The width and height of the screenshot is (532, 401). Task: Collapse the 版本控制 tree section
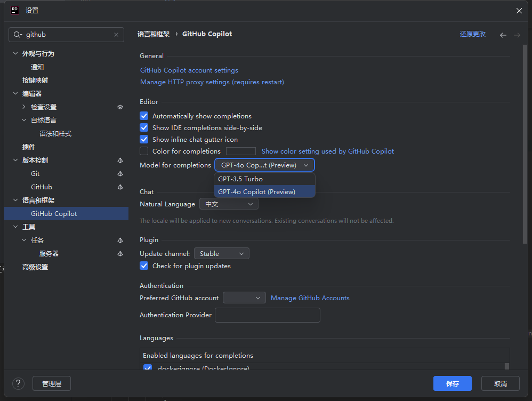(15, 161)
